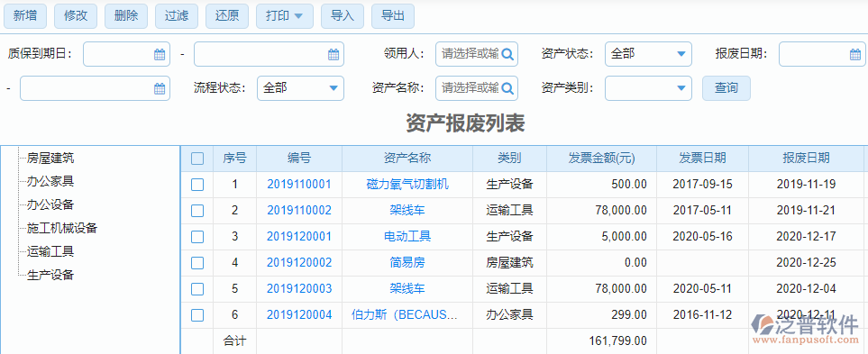
Task: Click the 资产名称 column header
Action: 407,159
